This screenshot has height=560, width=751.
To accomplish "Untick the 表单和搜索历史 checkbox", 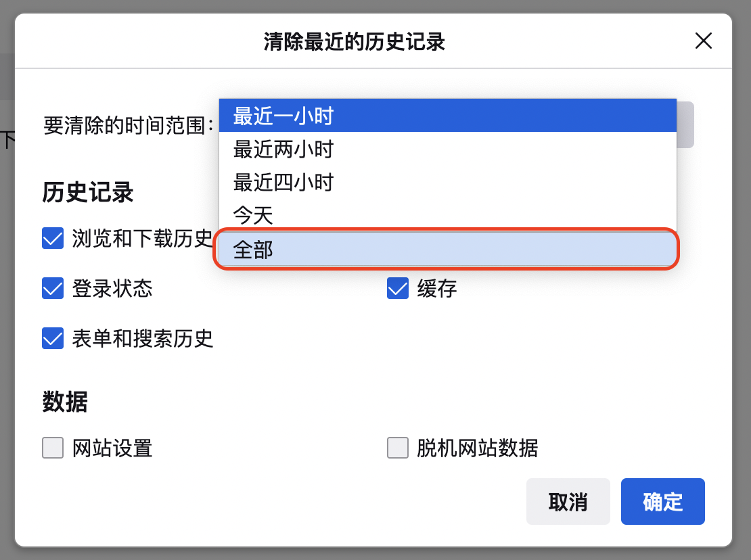I will 53,338.
